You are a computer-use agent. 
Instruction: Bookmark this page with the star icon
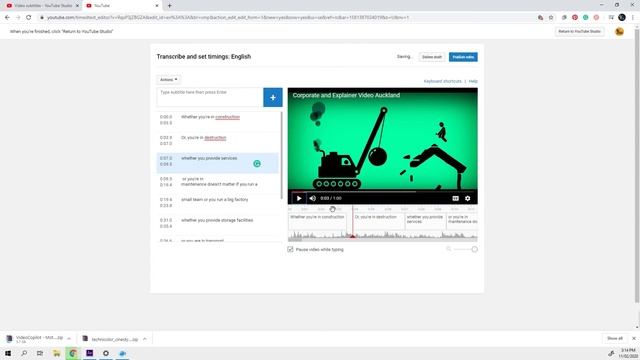551,18
